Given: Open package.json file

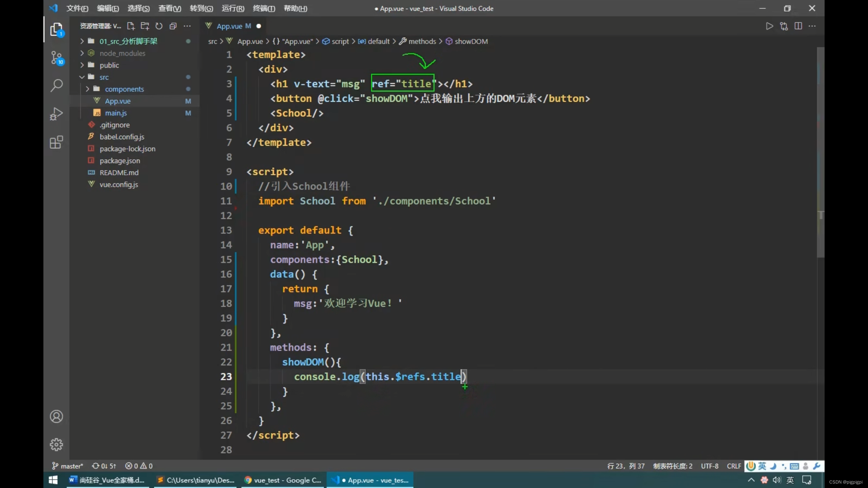Looking at the screenshot, I should [x=134, y=161].
